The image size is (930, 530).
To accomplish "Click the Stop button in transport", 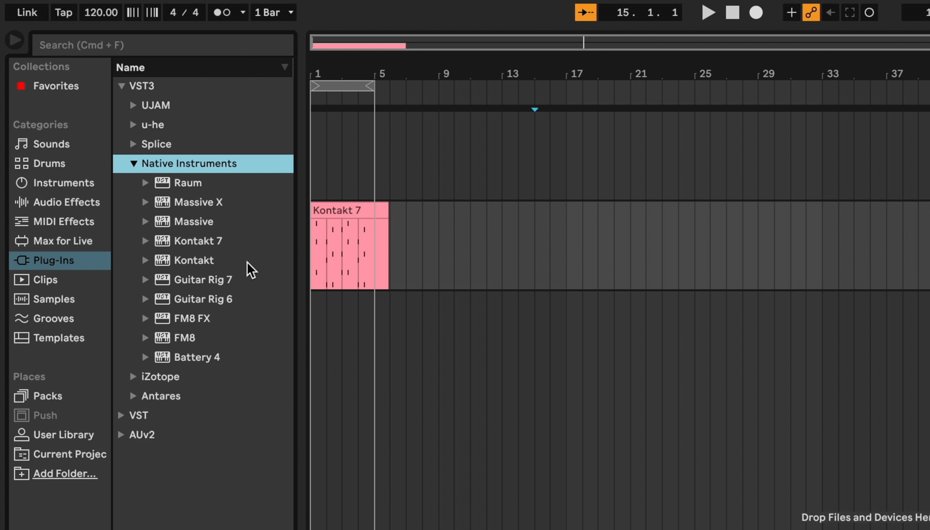I will click(x=732, y=12).
